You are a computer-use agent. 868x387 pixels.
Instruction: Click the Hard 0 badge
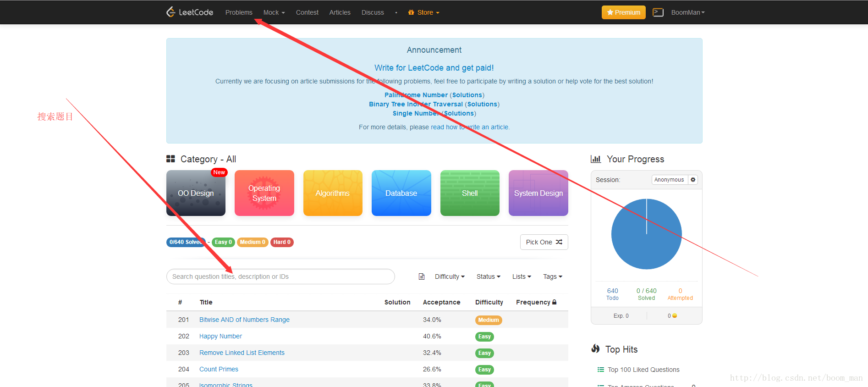(282, 242)
